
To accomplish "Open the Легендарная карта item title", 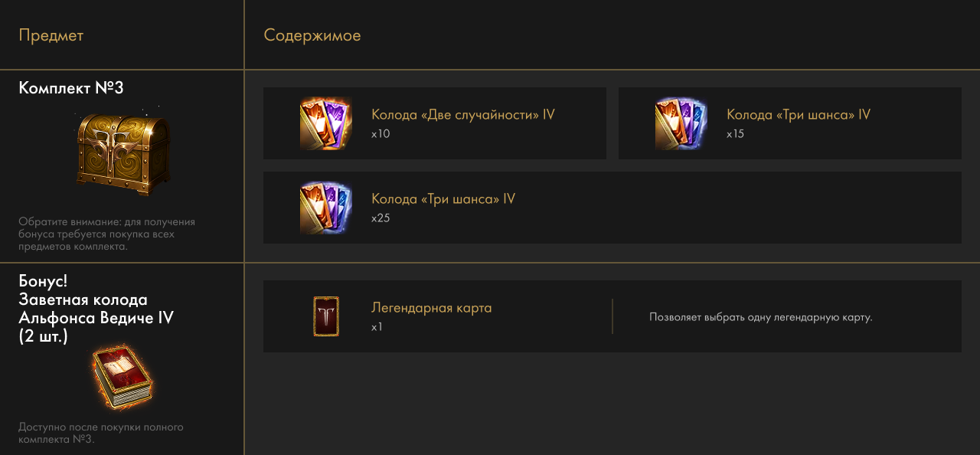I will 432,308.
